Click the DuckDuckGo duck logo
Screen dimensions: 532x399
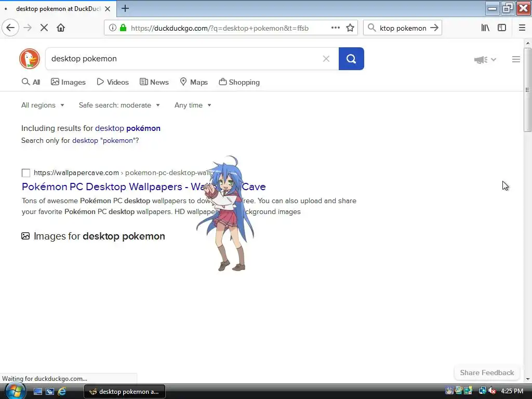[x=30, y=59]
